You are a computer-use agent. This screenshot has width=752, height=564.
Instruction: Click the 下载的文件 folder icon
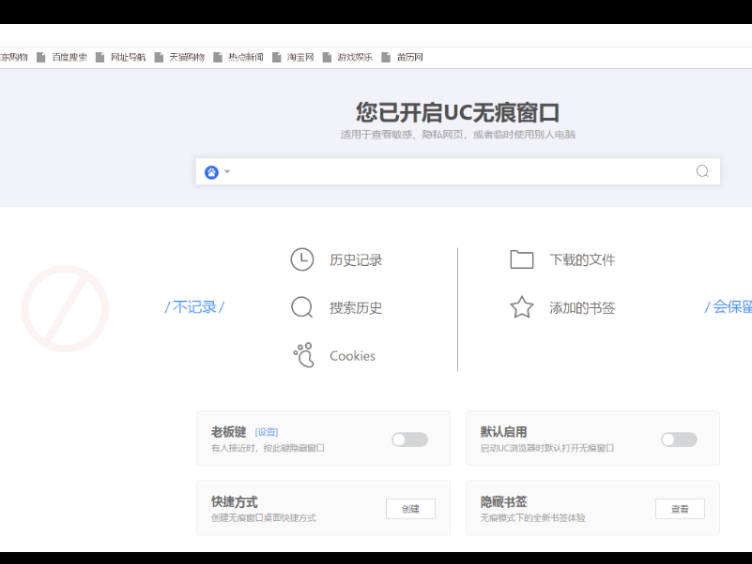pos(522,259)
